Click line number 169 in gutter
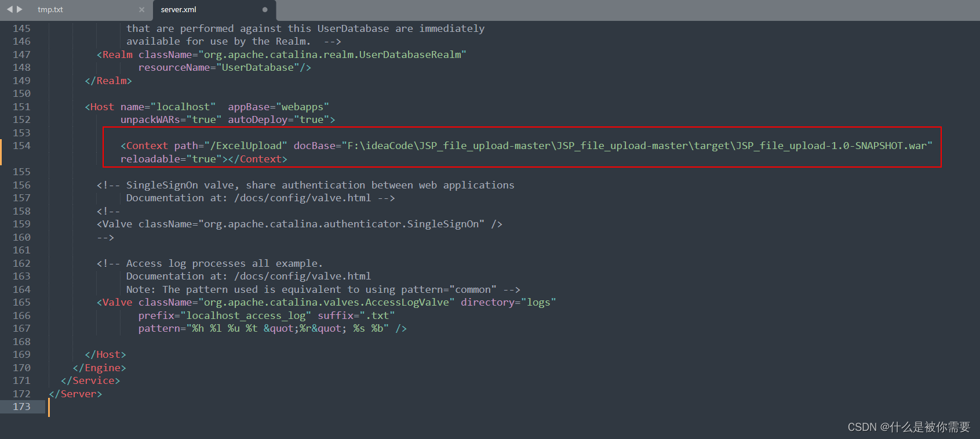 [21, 354]
